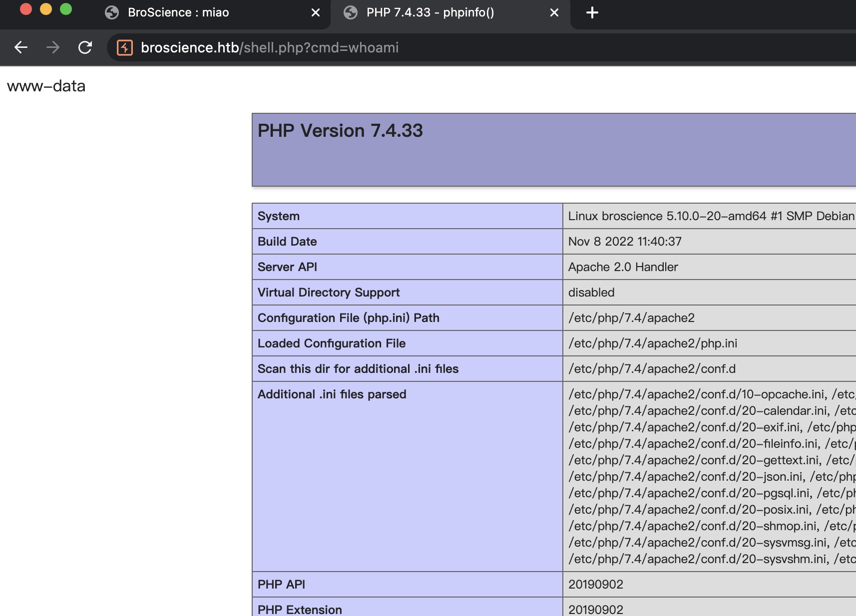Select the Virtual Directory Support label

(x=329, y=293)
